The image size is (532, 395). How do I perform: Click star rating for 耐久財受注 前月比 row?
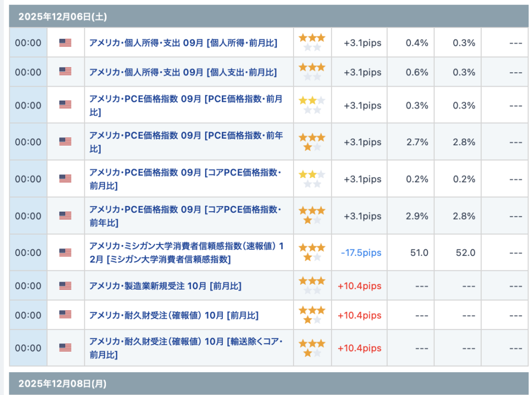312,315
